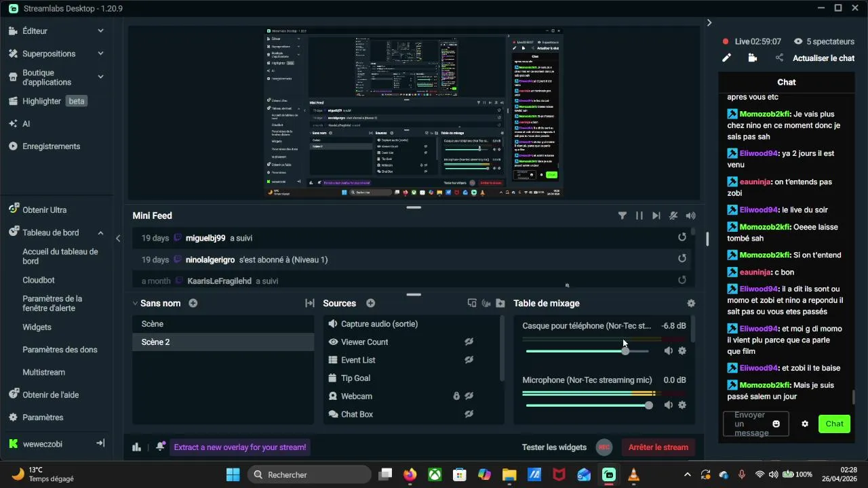Open Accueil du tableau de bord
868x488 pixels.
60,256
